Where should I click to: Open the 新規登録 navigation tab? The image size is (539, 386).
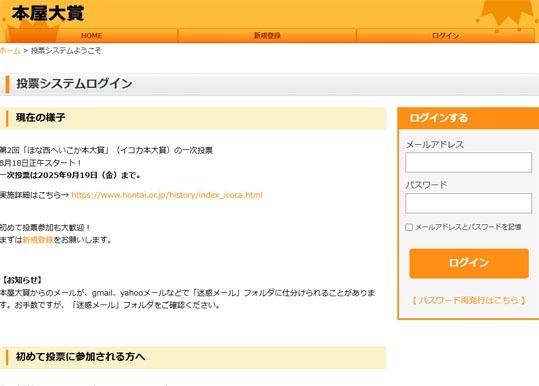click(x=267, y=35)
